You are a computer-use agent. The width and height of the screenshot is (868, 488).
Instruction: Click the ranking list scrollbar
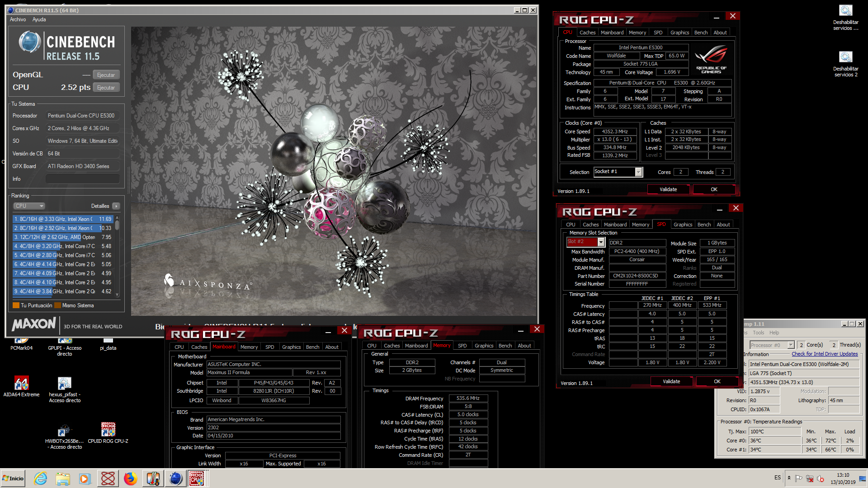coord(117,256)
